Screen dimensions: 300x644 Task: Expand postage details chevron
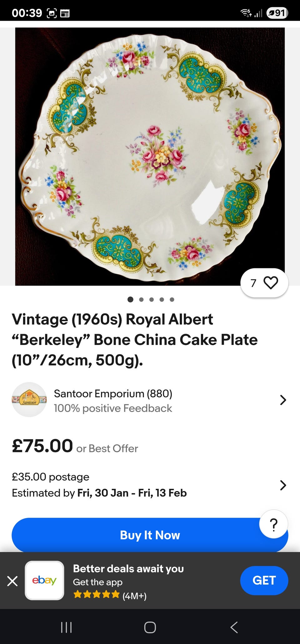pos(283,485)
